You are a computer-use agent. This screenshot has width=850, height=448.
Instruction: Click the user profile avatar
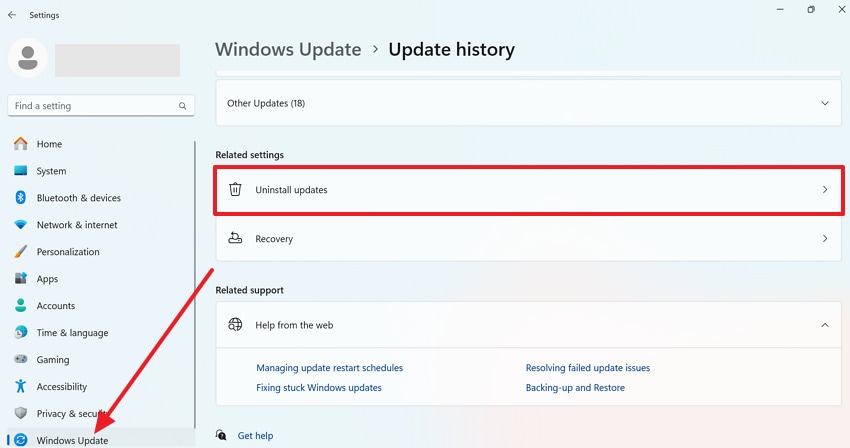point(28,58)
